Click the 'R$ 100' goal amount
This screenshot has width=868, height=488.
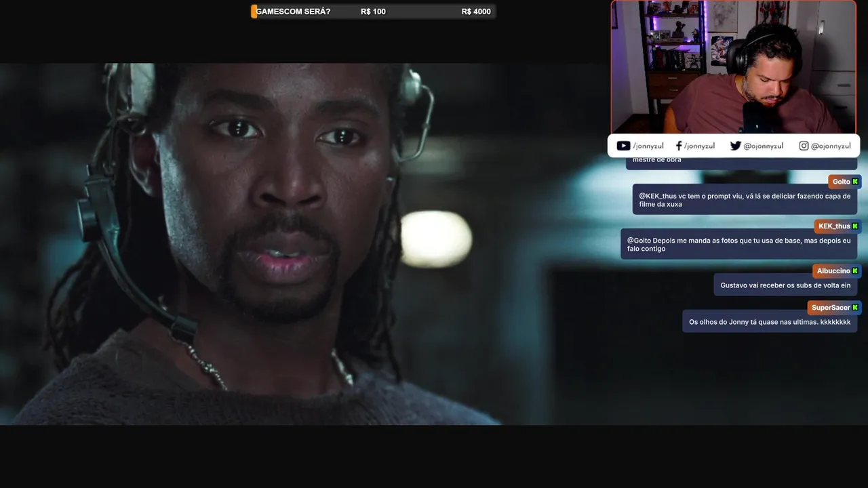373,12
